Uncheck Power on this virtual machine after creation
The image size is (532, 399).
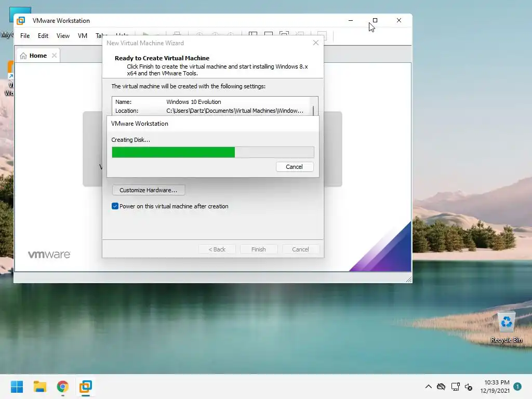coord(115,206)
